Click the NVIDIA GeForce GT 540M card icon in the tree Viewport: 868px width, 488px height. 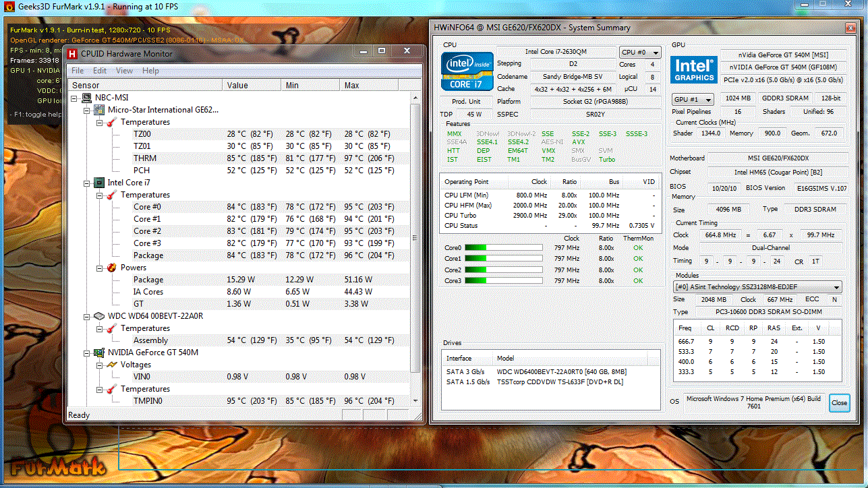coord(99,353)
